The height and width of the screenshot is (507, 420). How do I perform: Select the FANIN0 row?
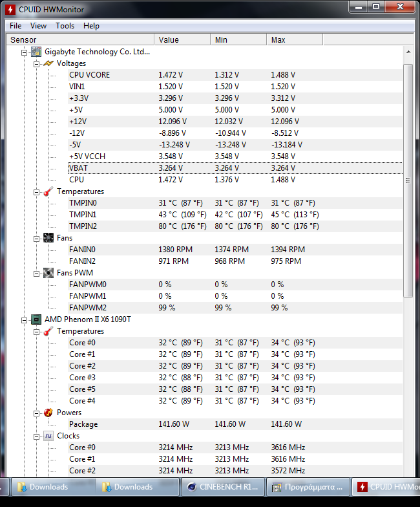(x=235, y=250)
